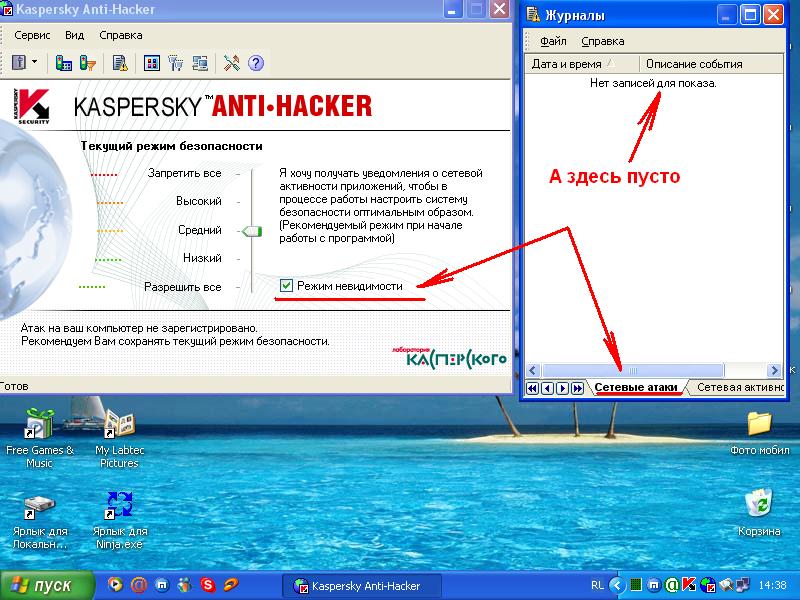
Task: Switch to the Сетевая активность tab
Action: [x=740, y=387]
